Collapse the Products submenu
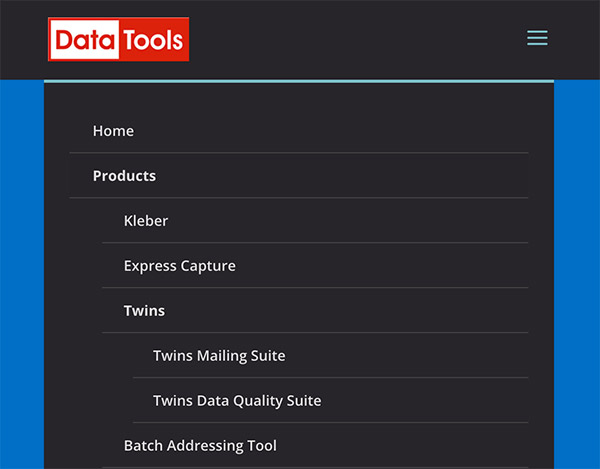 click(124, 176)
